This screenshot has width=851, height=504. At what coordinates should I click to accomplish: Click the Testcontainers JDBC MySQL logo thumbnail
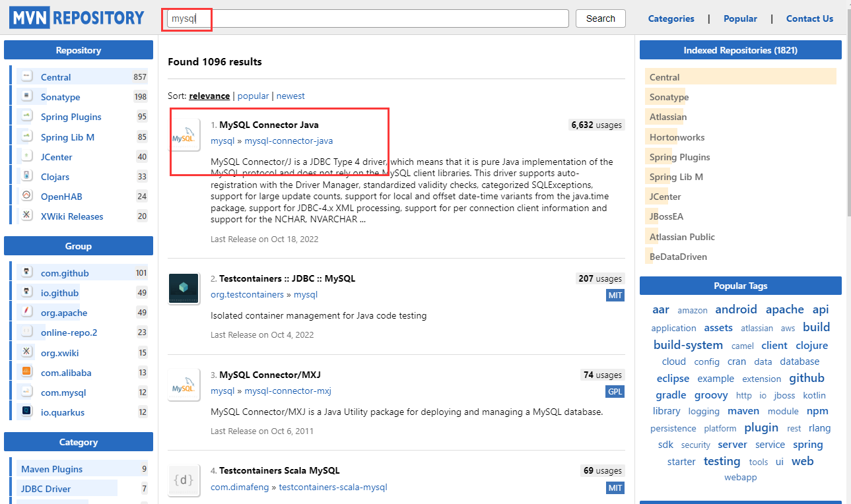click(x=184, y=289)
